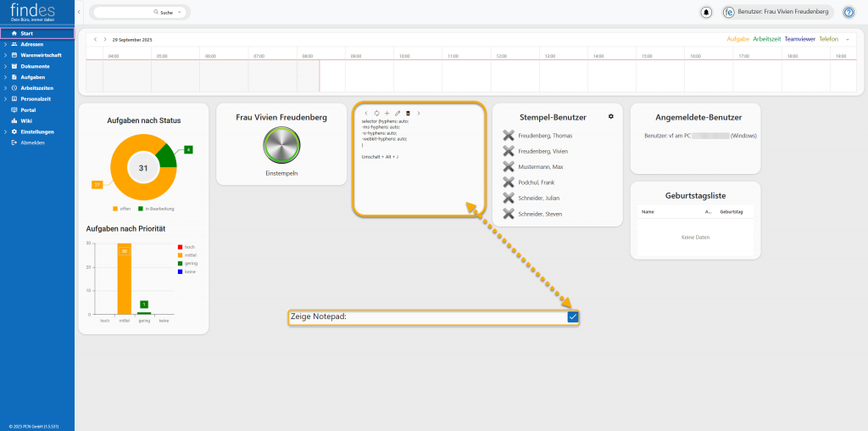868x431 pixels.
Task: Edit the note with the pencil icon
Action: (397, 113)
